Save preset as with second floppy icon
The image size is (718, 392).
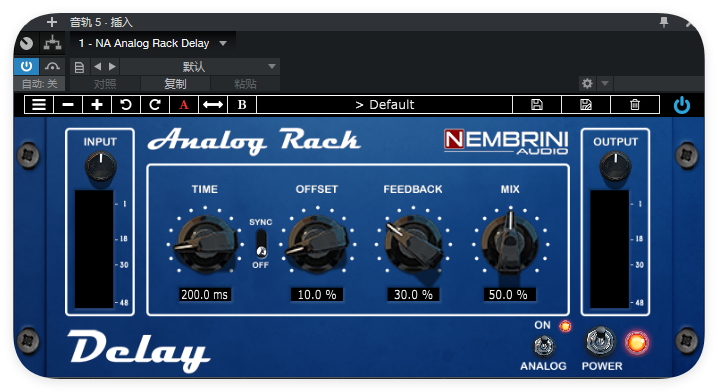click(586, 104)
